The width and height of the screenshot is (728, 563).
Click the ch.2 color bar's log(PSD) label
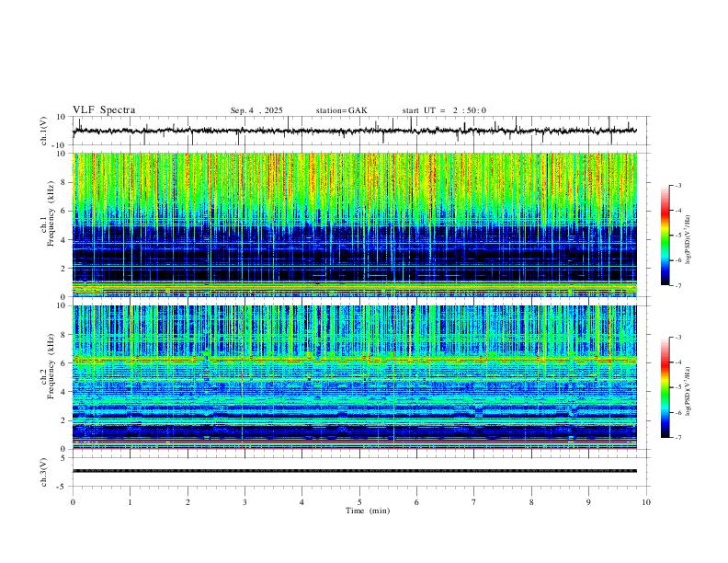click(688, 391)
